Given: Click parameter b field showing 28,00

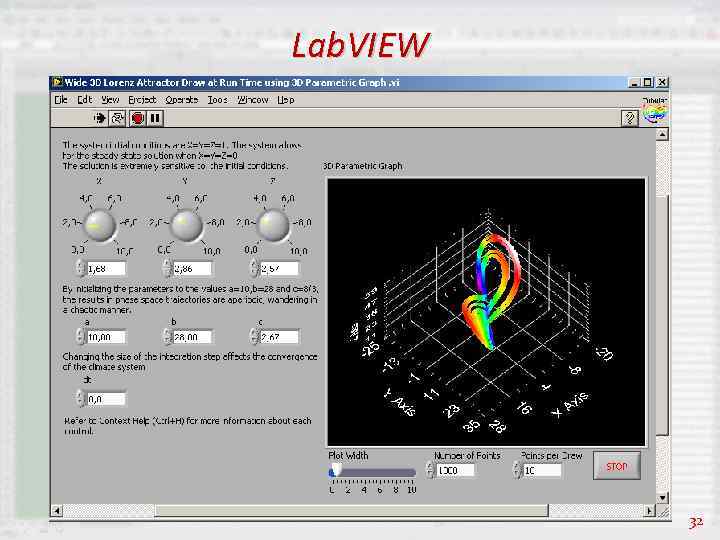Looking at the screenshot, I should [x=192, y=337].
